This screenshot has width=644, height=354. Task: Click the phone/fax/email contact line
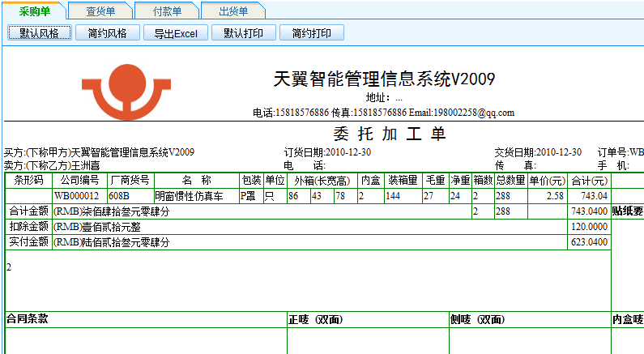tap(383, 113)
